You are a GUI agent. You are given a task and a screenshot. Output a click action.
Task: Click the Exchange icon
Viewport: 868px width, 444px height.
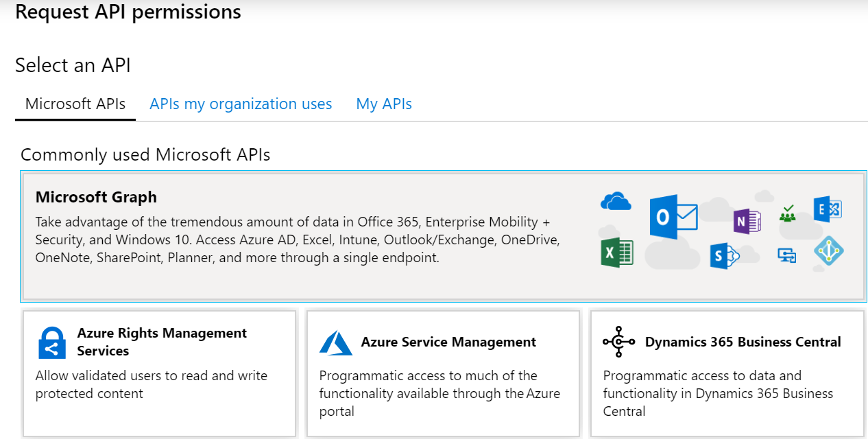point(827,209)
